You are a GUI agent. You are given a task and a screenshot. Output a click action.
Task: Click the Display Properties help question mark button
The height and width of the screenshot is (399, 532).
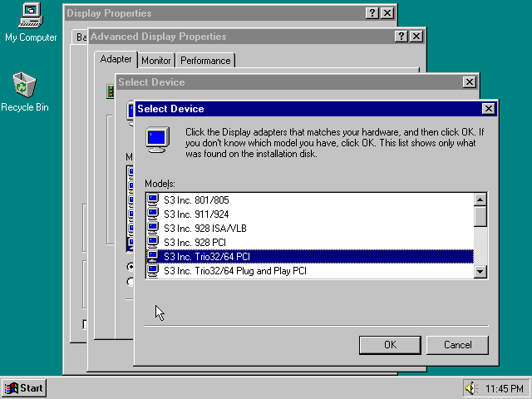(371, 13)
